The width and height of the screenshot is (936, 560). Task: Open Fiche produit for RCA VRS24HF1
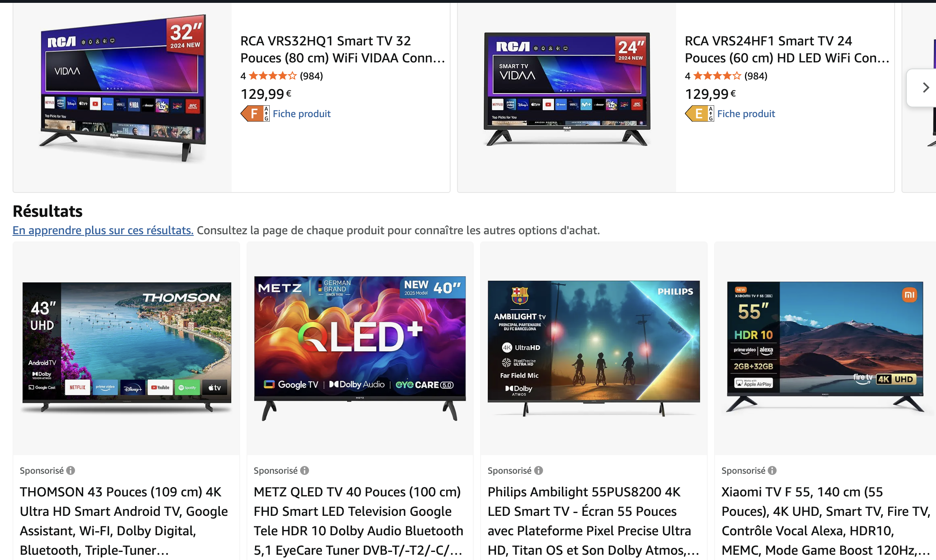(x=746, y=114)
